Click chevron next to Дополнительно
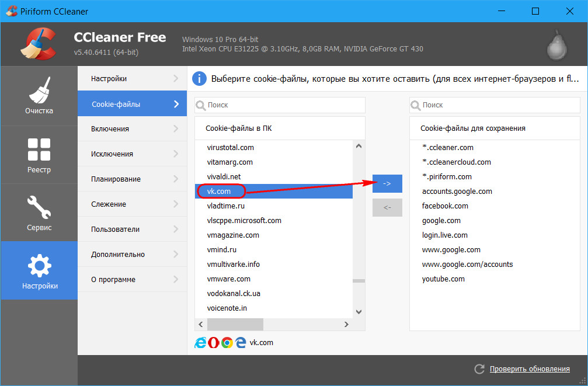Viewport: 588px width, 386px height. pyautogui.click(x=176, y=255)
